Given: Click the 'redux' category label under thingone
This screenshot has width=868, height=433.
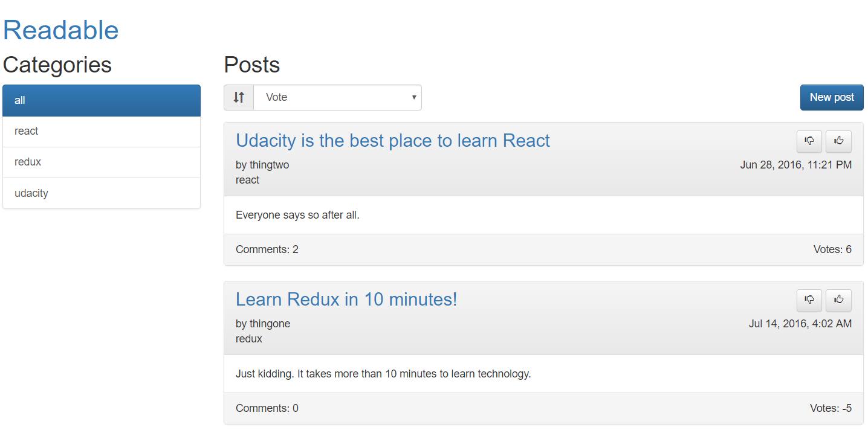Looking at the screenshot, I should [249, 339].
